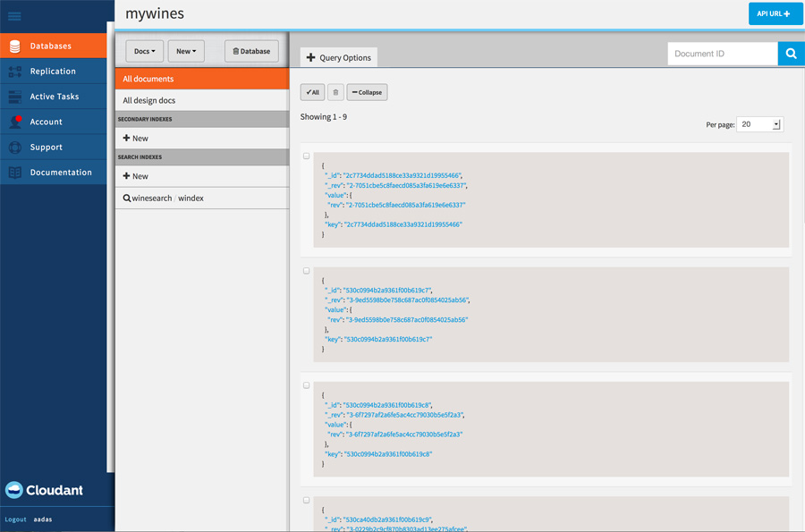Open the Documentation page

tap(54, 173)
